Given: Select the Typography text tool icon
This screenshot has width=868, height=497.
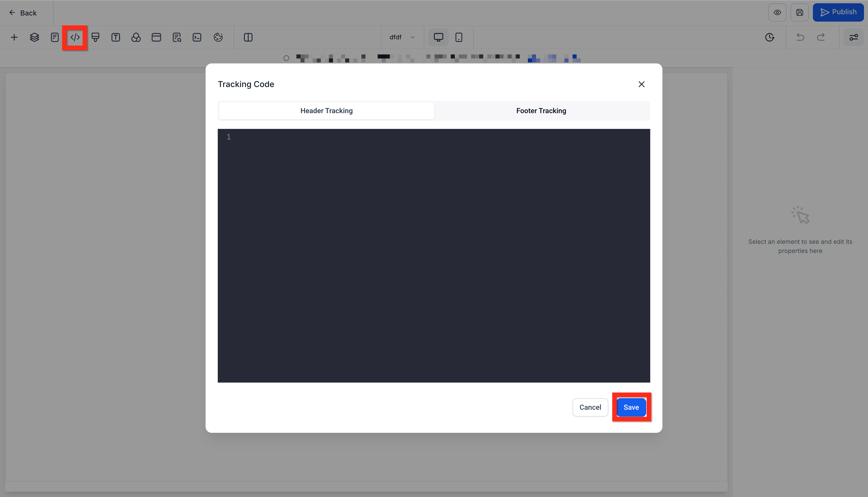Looking at the screenshot, I should [x=115, y=37].
